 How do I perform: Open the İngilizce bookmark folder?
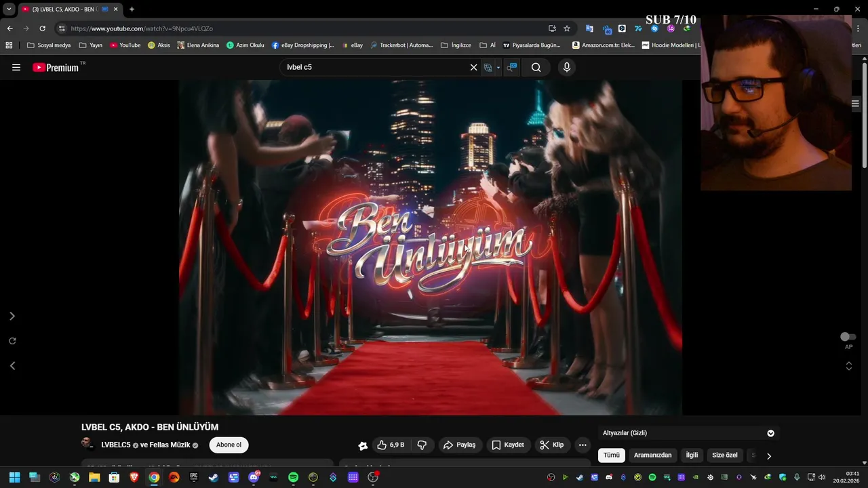456,45
